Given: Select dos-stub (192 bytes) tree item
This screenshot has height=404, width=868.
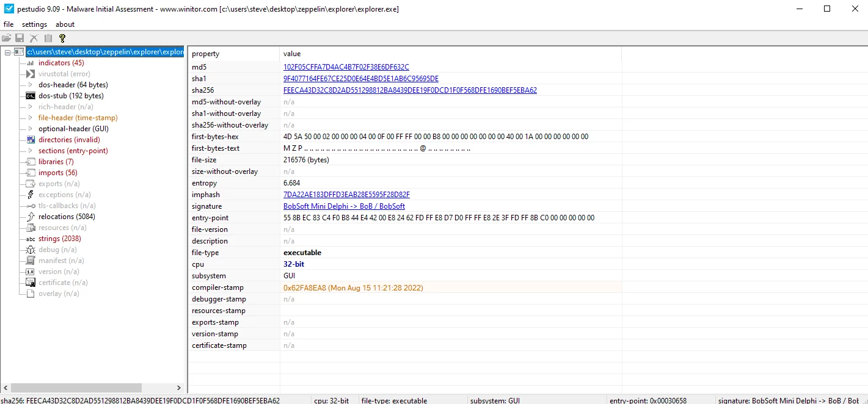Looking at the screenshot, I should (71, 96).
